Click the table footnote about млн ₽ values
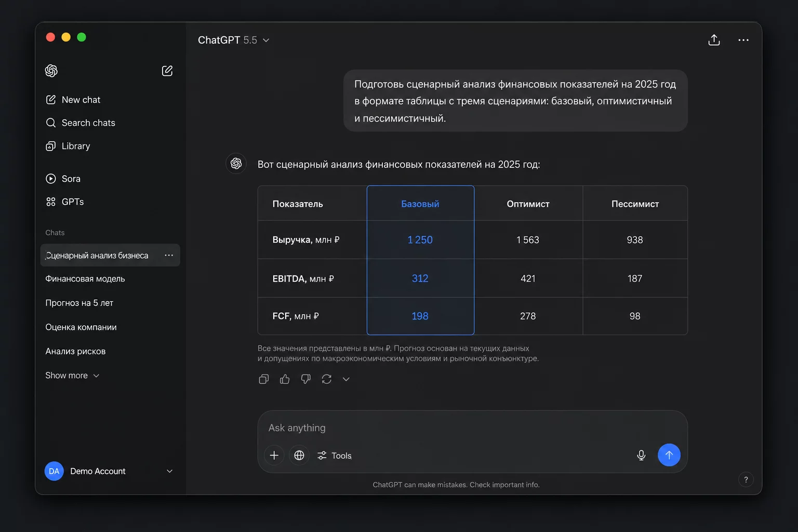798x532 pixels. (x=398, y=353)
